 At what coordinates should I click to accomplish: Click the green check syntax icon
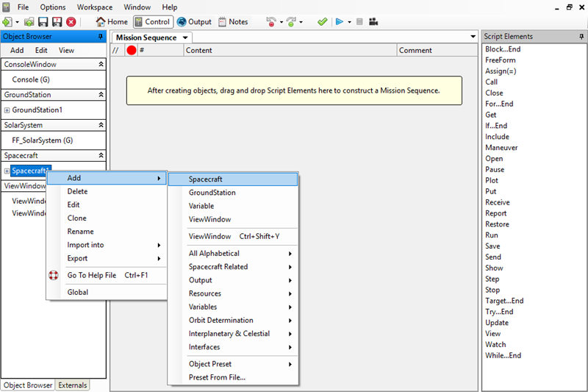pos(322,22)
